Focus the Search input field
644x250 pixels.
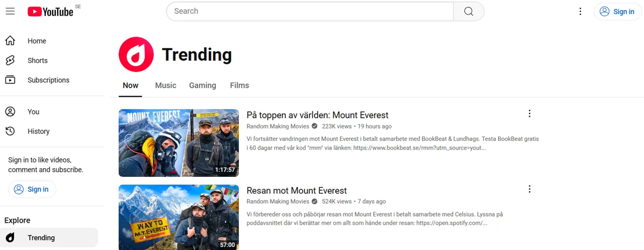[x=310, y=11]
